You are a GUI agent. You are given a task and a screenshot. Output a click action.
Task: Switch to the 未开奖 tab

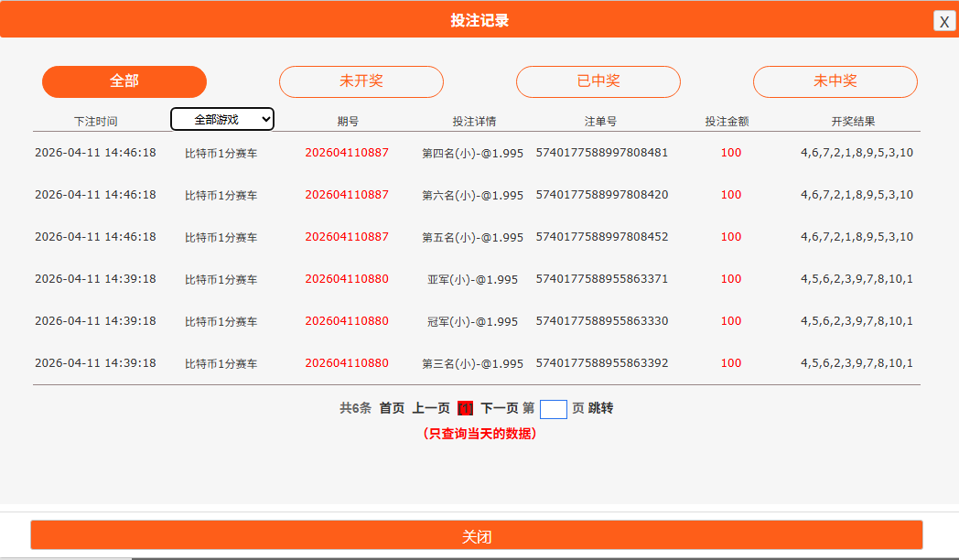361,81
